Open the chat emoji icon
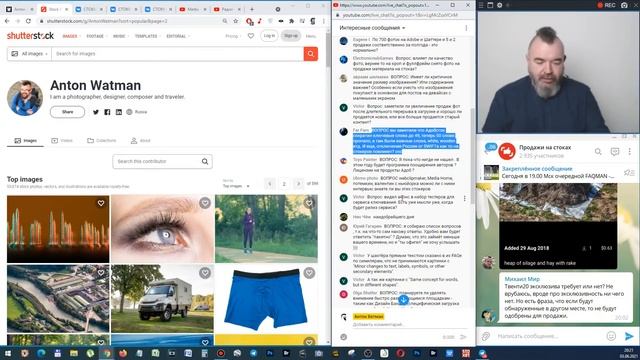 click(344, 337)
